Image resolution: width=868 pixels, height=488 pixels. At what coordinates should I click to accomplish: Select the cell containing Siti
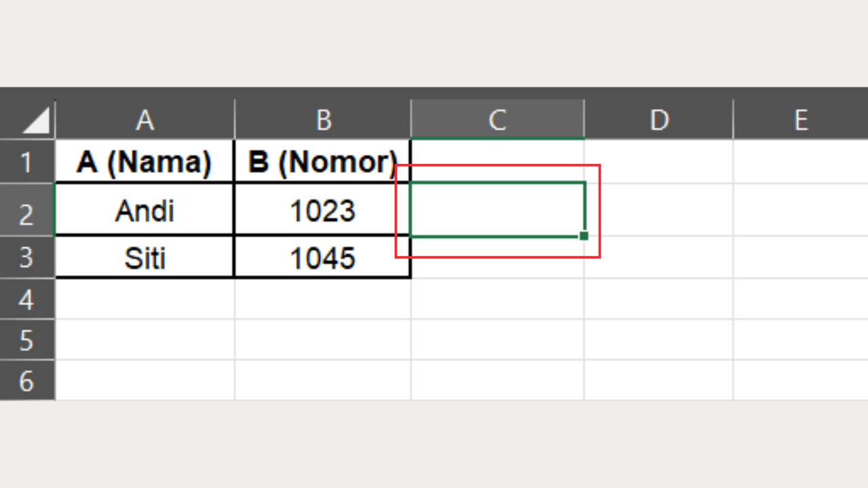click(x=144, y=258)
